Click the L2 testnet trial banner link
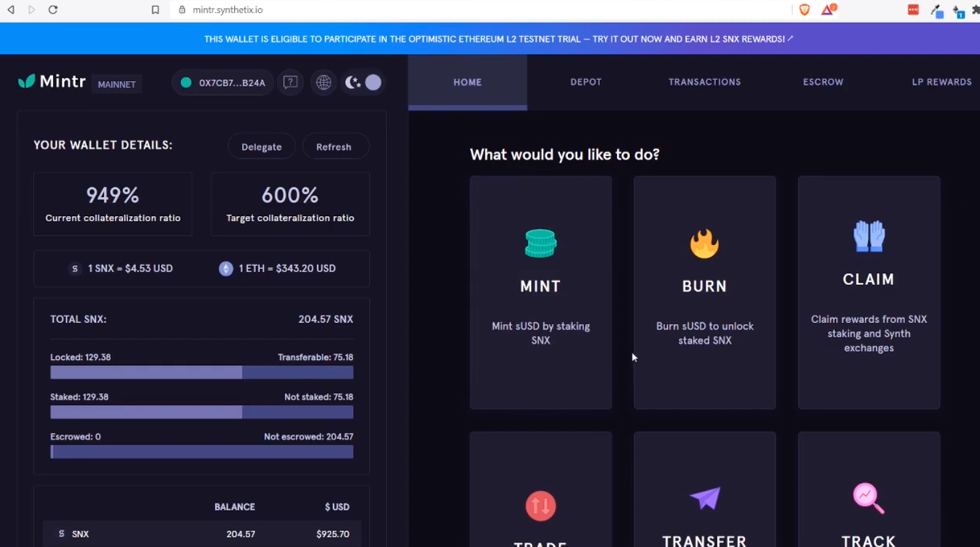This screenshot has height=547, width=980. tap(499, 39)
